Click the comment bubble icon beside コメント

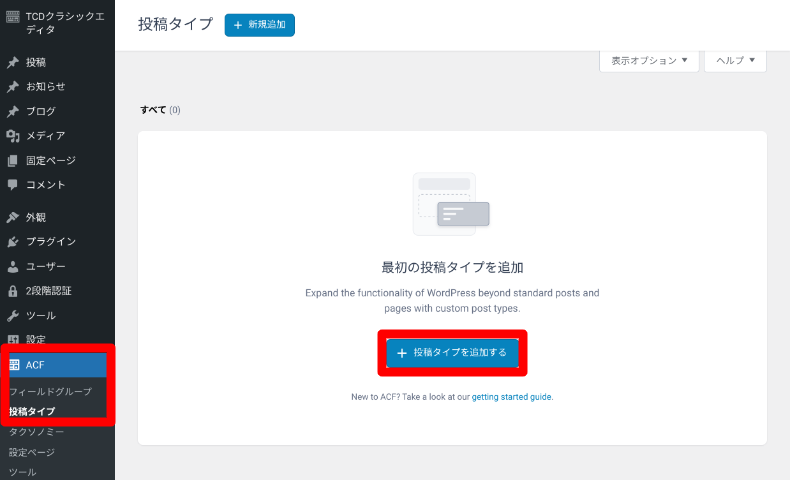tap(13, 185)
